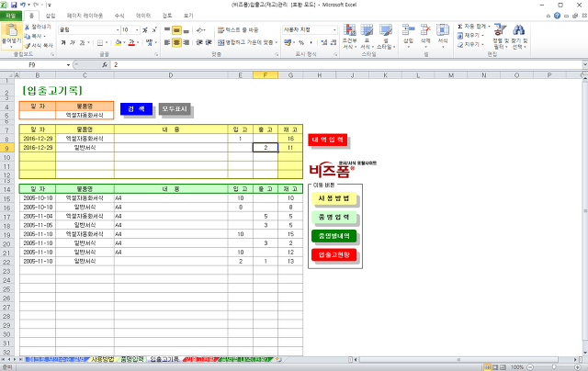
Task: Click the formula bar input
Action: tap(346, 65)
